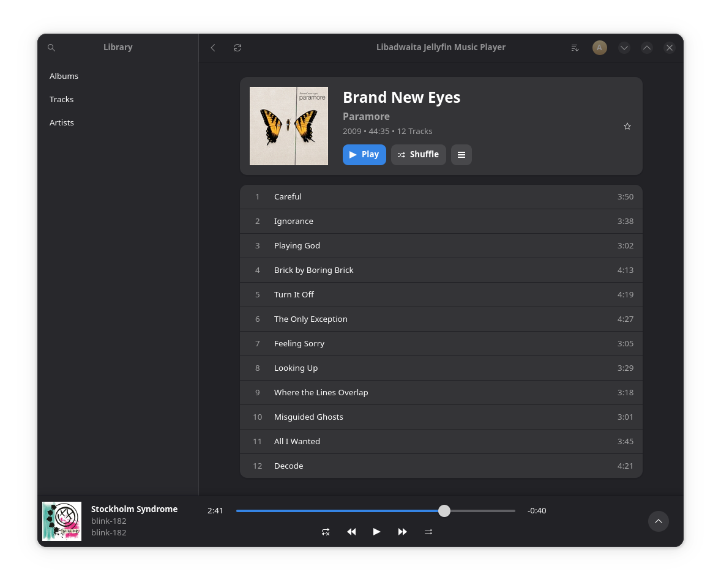This screenshot has width=721, height=588.
Task: Play the Brand New Eyes album
Action: pyautogui.click(x=364, y=155)
